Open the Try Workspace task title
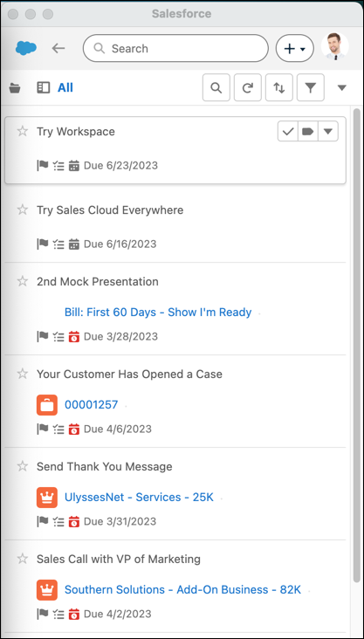 [76, 132]
